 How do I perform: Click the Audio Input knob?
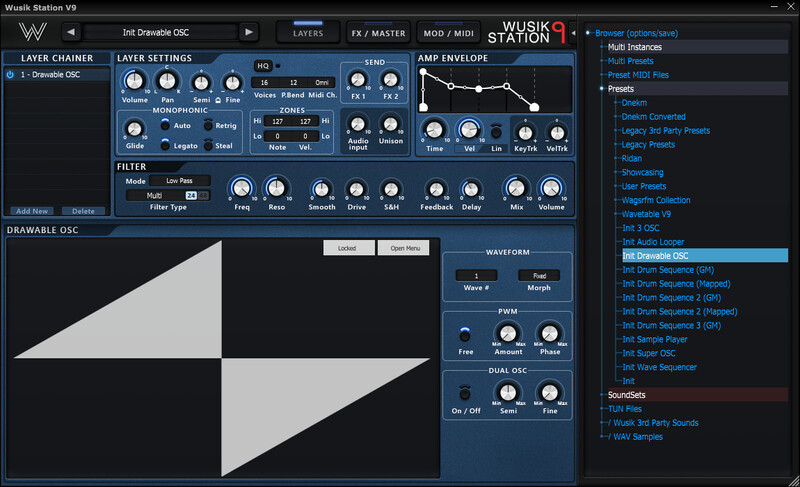pyautogui.click(x=358, y=124)
